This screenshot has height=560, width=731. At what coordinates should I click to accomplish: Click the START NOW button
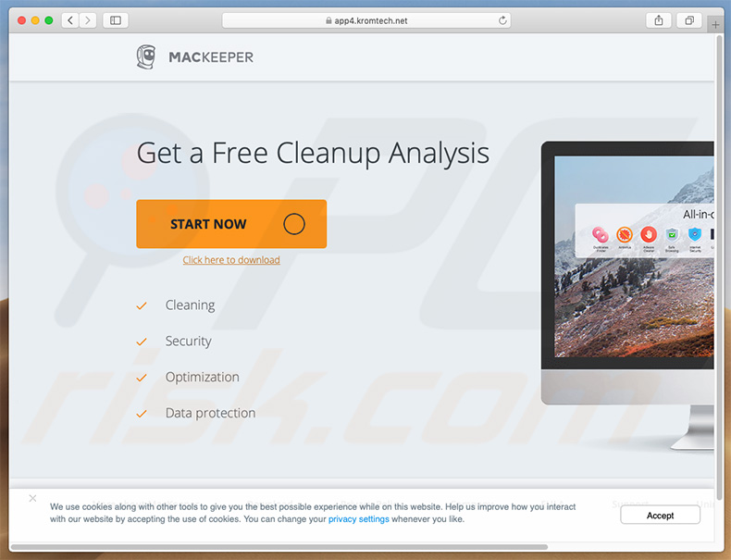(x=231, y=224)
